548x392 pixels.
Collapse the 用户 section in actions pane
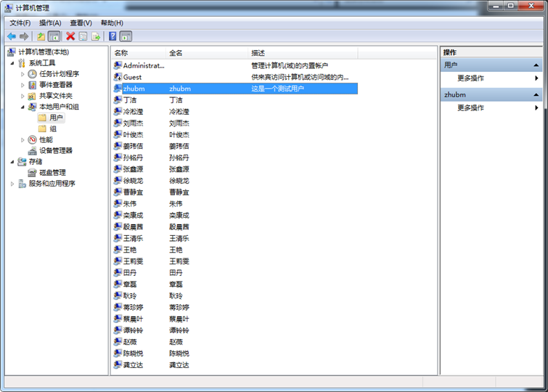[x=536, y=65]
